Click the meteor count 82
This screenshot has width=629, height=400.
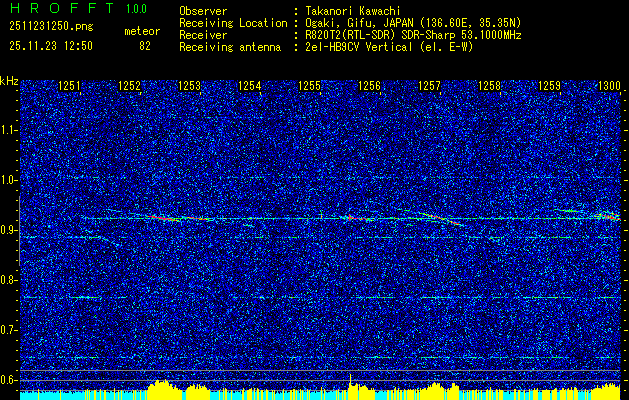tap(145, 46)
